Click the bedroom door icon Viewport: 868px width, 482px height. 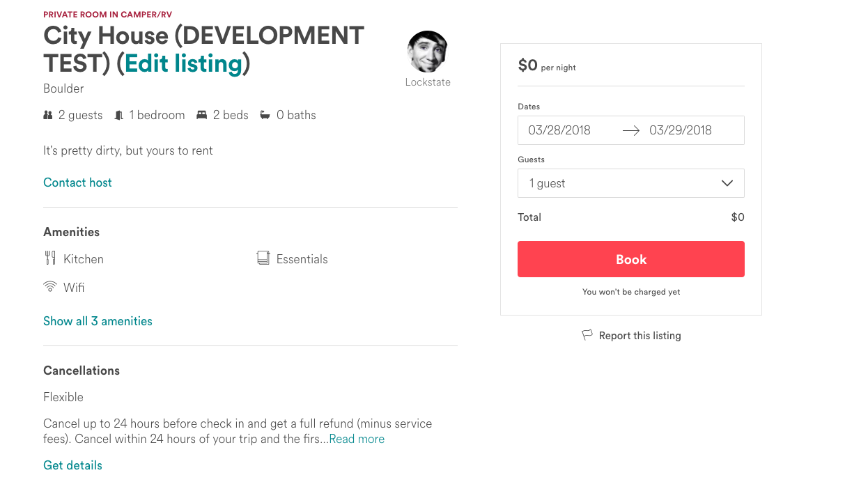pos(119,115)
